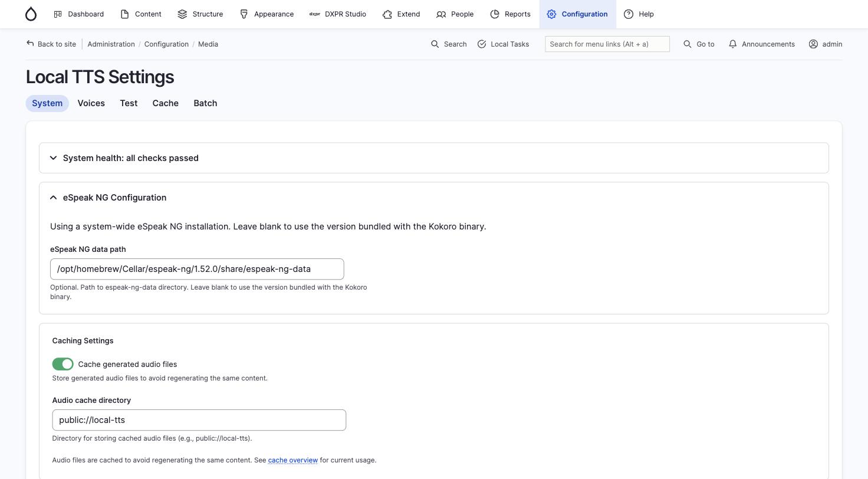Select the System tab
Viewport: 868px width, 479px height.
point(47,103)
